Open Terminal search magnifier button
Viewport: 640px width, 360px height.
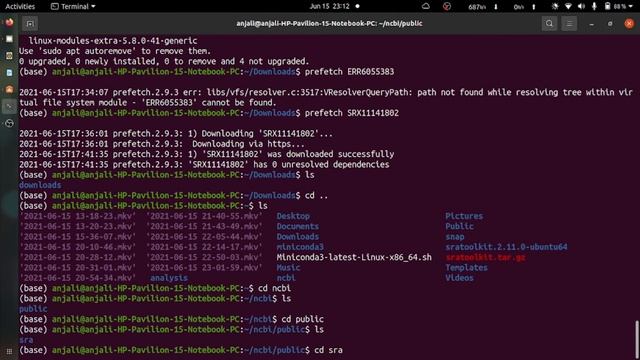point(549,24)
